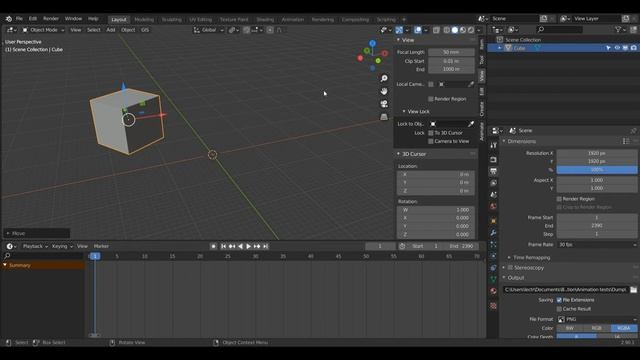Expand the Cube item in outliner
This screenshot has width=640, height=360.
click(x=499, y=48)
